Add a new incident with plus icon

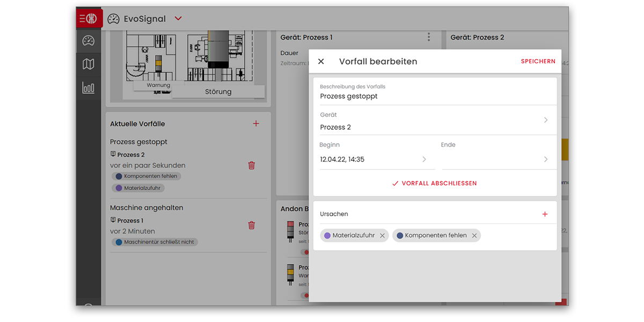256,124
